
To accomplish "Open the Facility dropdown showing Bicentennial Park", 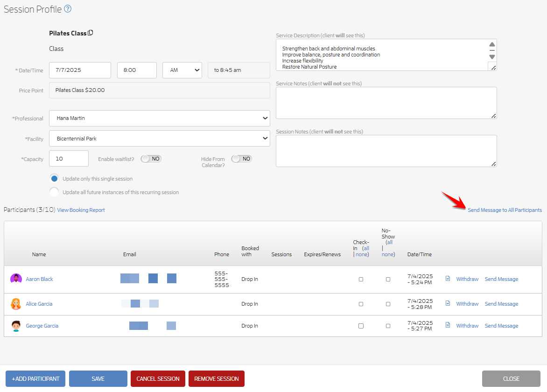I will (160, 139).
